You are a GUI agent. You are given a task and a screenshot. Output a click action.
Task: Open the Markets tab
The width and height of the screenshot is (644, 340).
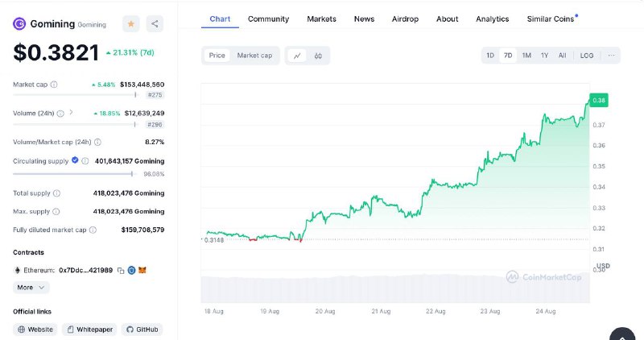[321, 19]
